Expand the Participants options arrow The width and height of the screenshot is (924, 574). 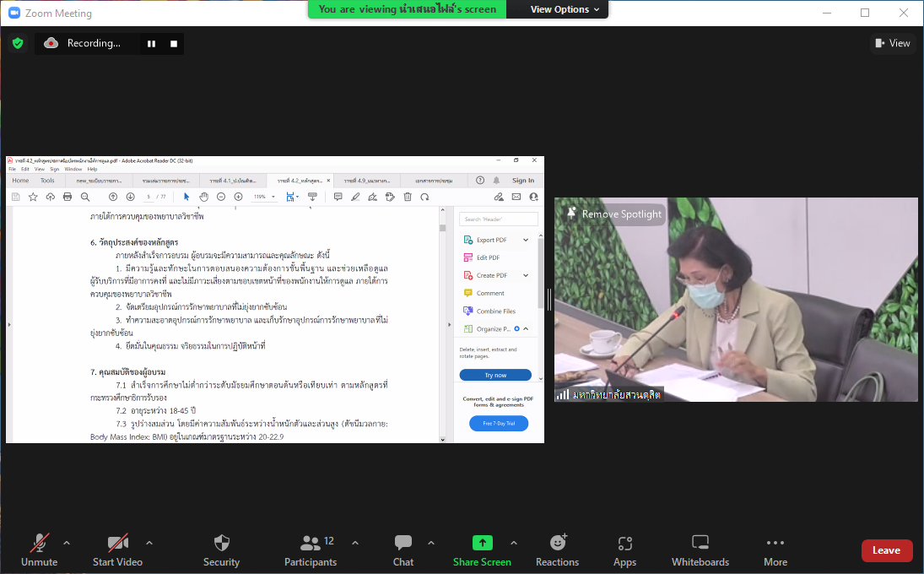[355, 543]
